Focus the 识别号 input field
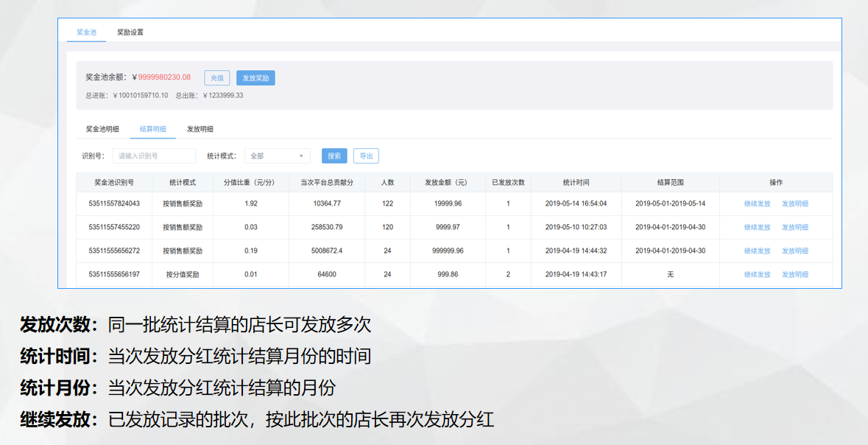Screen dimensions: 868x445 pos(154,156)
